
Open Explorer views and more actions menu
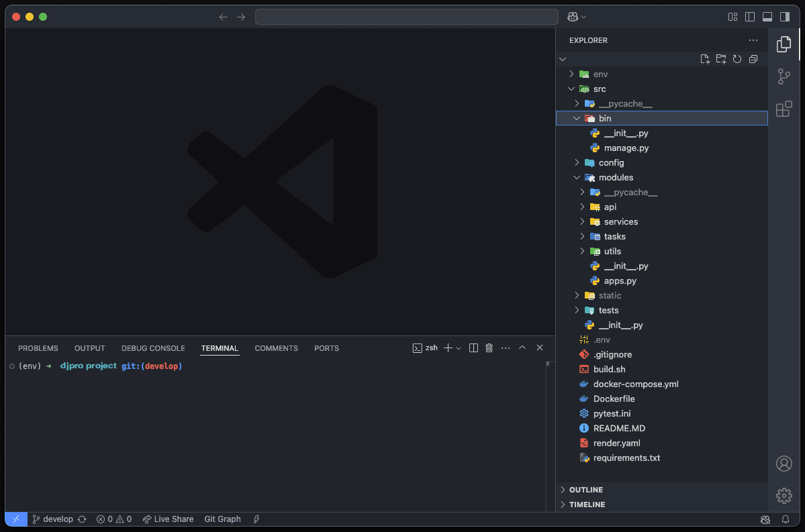pos(753,40)
